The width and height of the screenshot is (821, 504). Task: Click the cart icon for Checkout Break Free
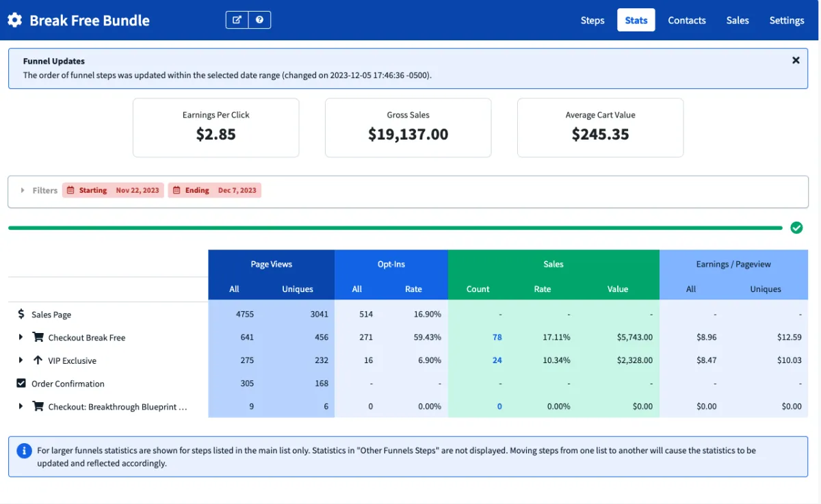[x=38, y=337]
